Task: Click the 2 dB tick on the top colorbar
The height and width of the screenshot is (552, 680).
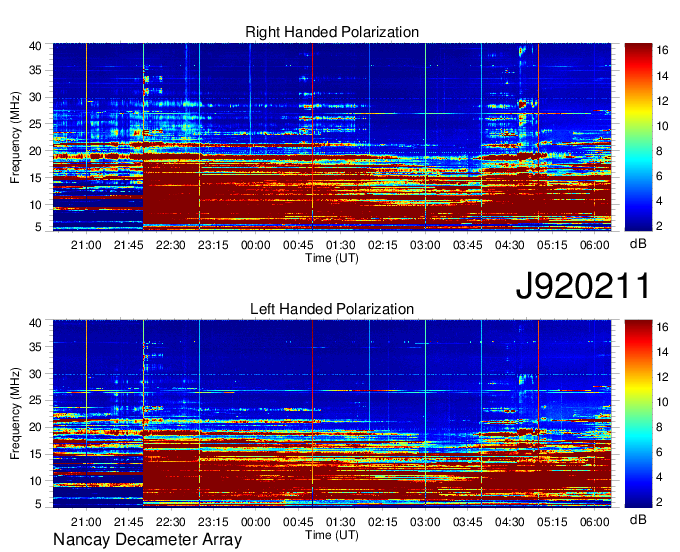Action: click(659, 225)
